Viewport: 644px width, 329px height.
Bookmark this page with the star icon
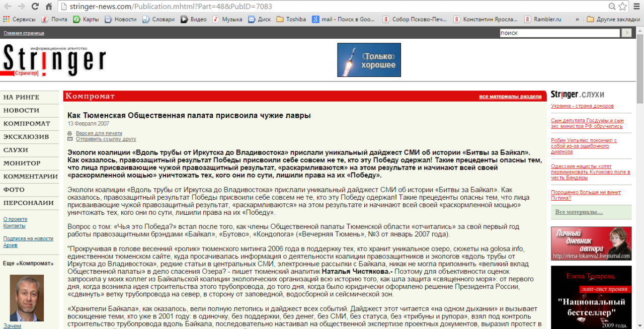pyautogui.click(x=622, y=7)
